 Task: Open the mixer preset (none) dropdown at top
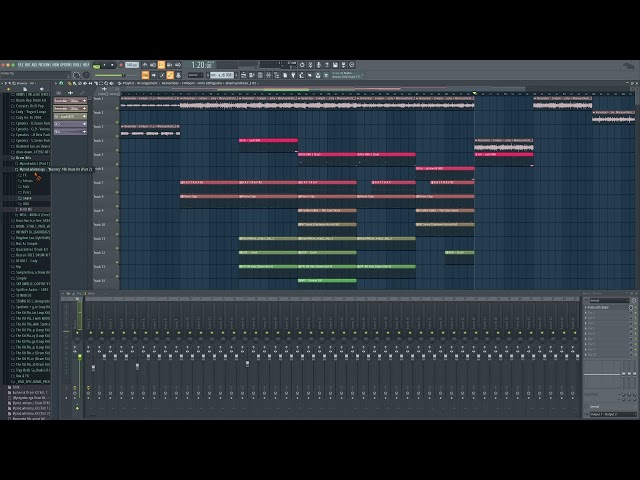(609, 300)
